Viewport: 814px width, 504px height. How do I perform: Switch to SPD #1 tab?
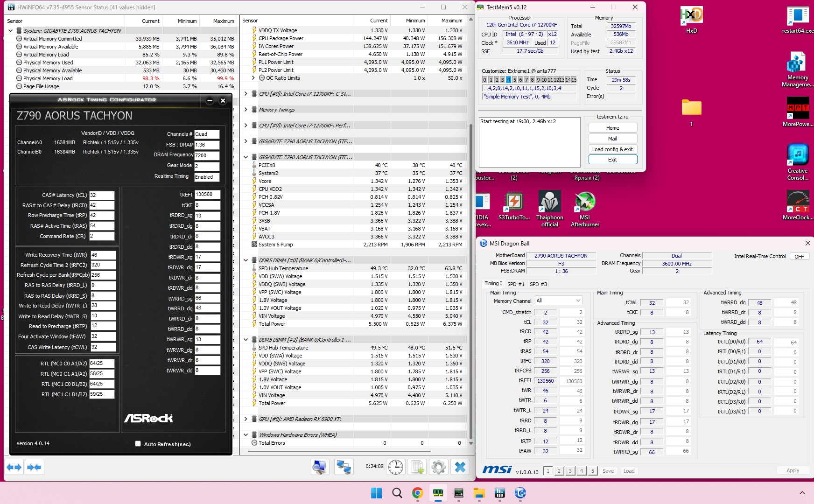pyautogui.click(x=516, y=284)
